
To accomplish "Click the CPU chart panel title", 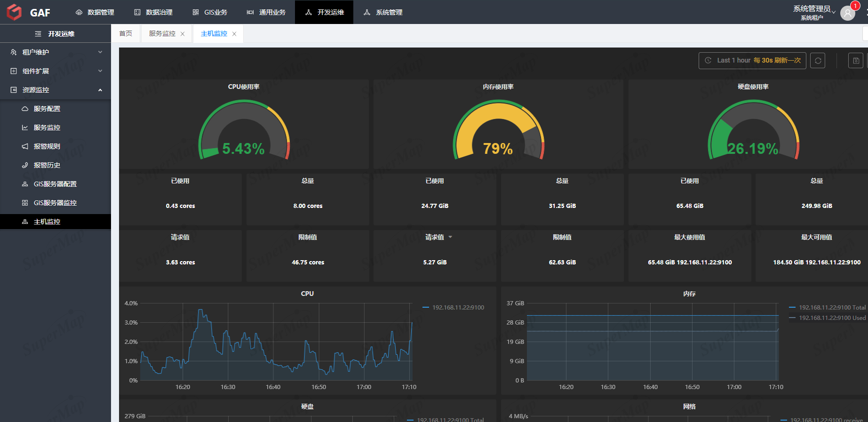I will coord(307,294).
